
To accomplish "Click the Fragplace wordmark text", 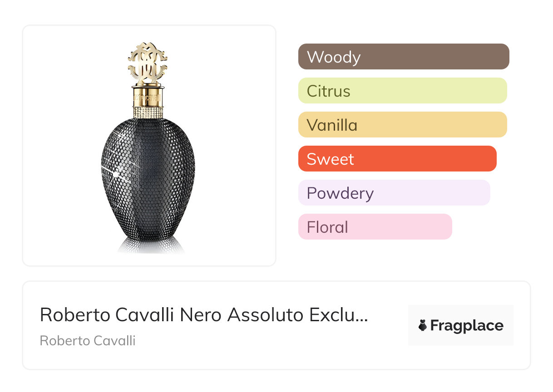I will click(x=467, y=325).
